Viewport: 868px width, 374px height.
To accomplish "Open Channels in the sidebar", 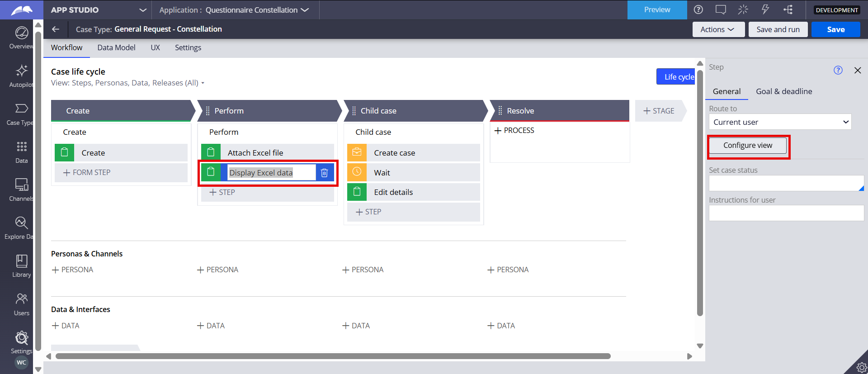I will [21, 190].
